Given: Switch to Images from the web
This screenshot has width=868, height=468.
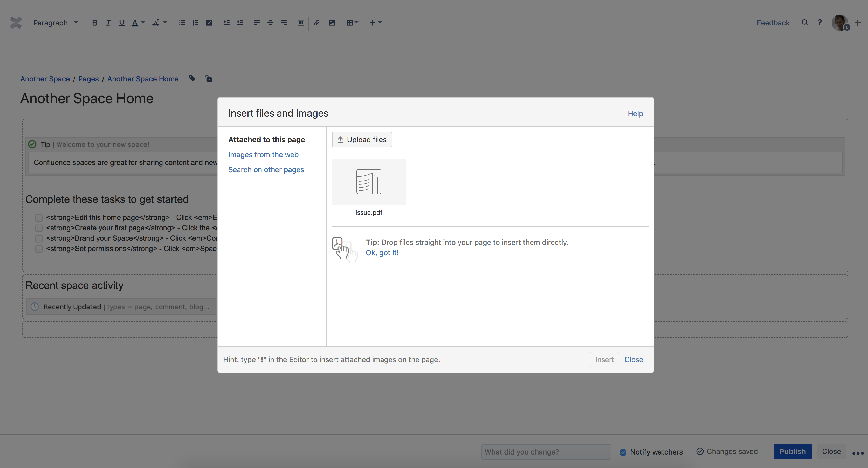Looking at the screenshot, I should point(263,154).
